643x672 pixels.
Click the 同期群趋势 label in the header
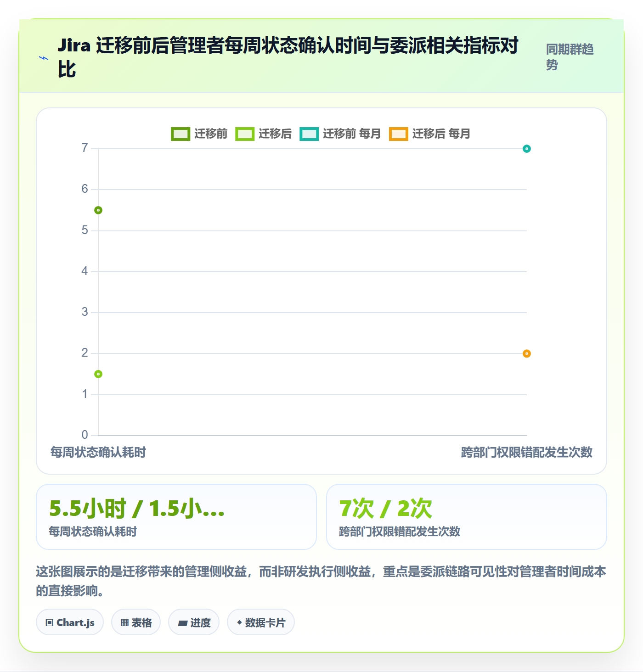click(x=570, y=57)
